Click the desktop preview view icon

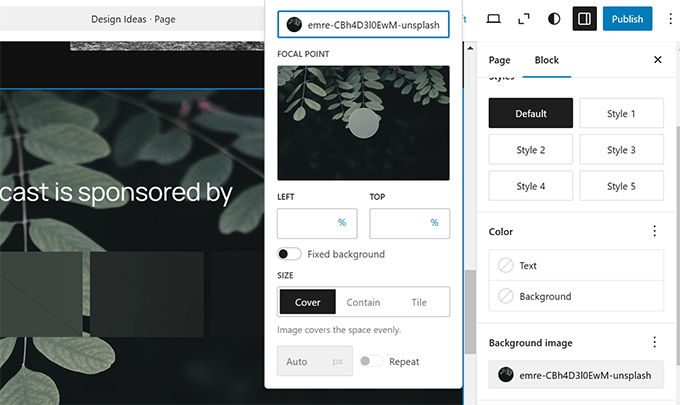click(493, 19)
